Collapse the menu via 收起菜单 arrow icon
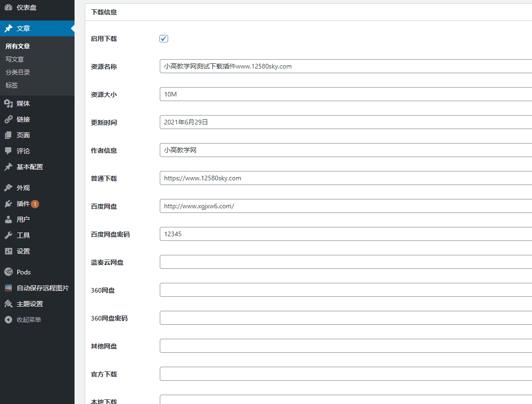532x404 pixels. pos(8,320)
